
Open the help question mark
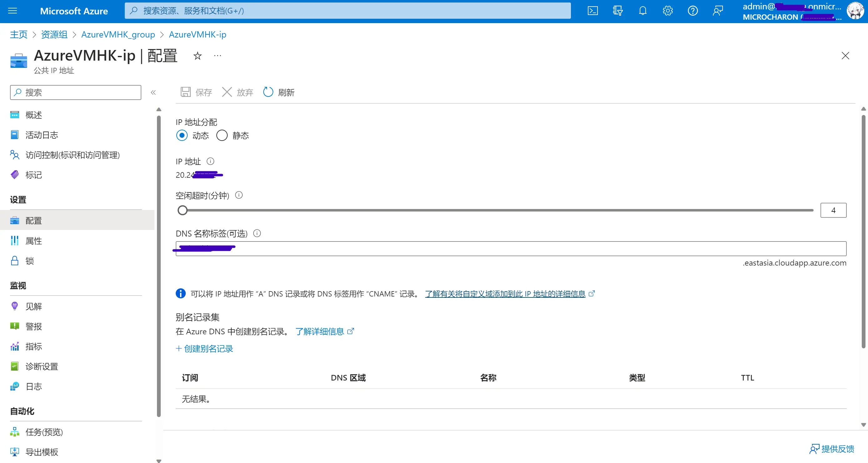tap(693, 11)
